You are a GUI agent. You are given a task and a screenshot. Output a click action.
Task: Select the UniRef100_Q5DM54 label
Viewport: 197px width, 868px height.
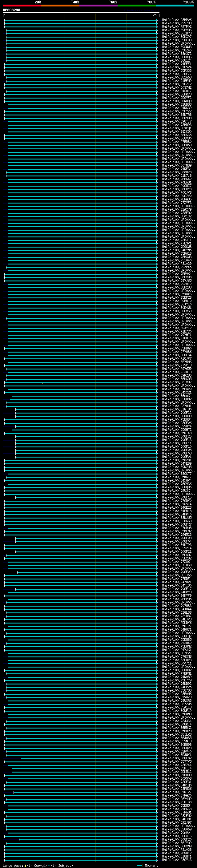pyautogui.click(x=176, y=805)
